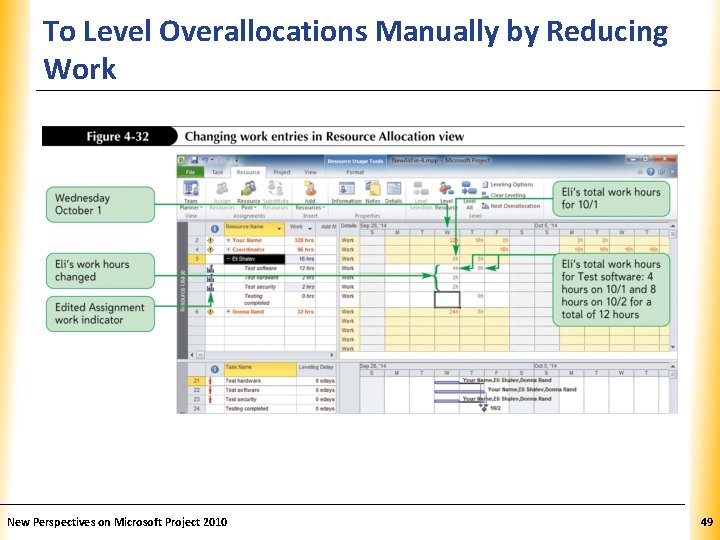Click the Undo icon in Quick Access toolbar

tap(205, 160)
